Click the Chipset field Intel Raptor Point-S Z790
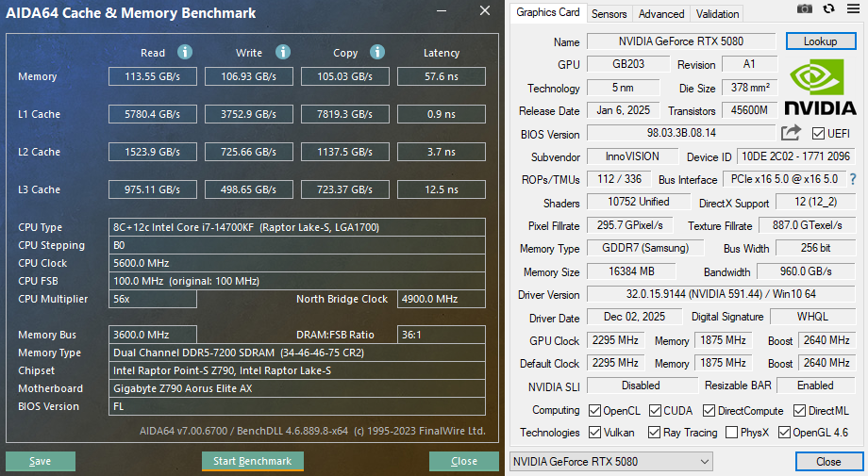 tap(296, 370)
